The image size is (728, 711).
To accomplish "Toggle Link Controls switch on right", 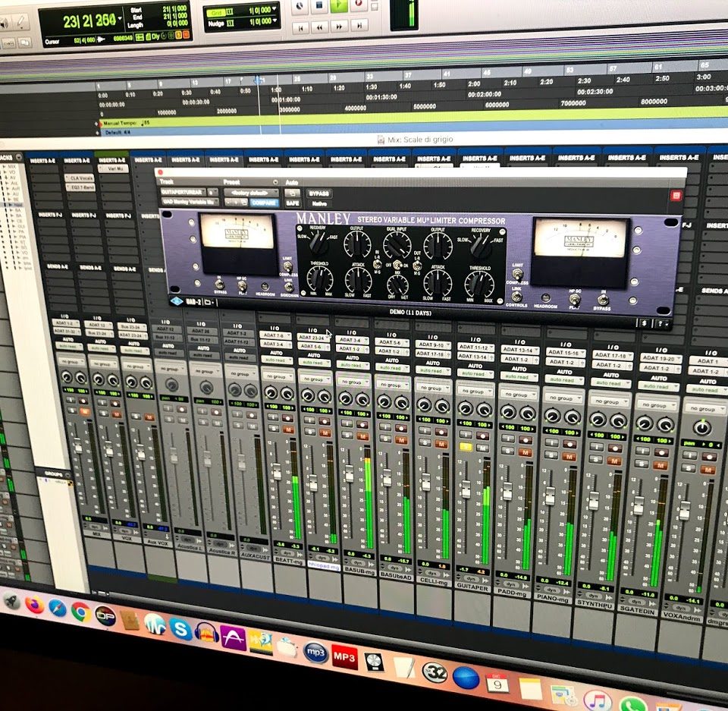I will (517, 297).
